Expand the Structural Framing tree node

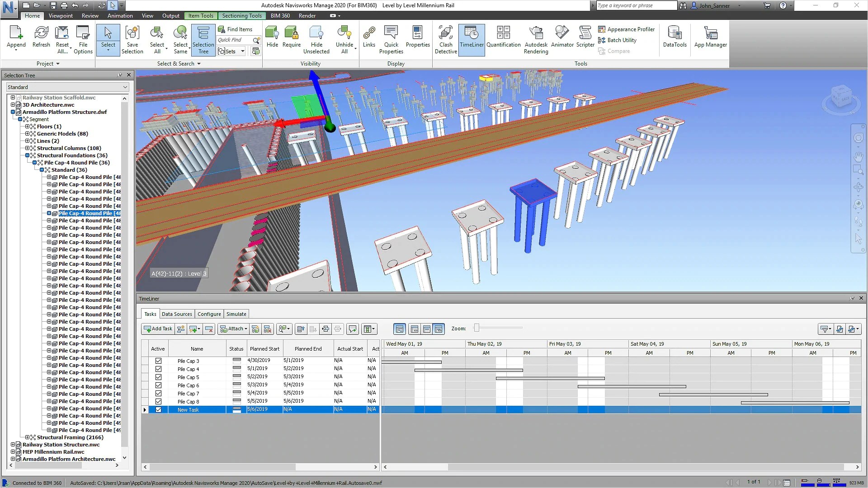tap(27, 437)
